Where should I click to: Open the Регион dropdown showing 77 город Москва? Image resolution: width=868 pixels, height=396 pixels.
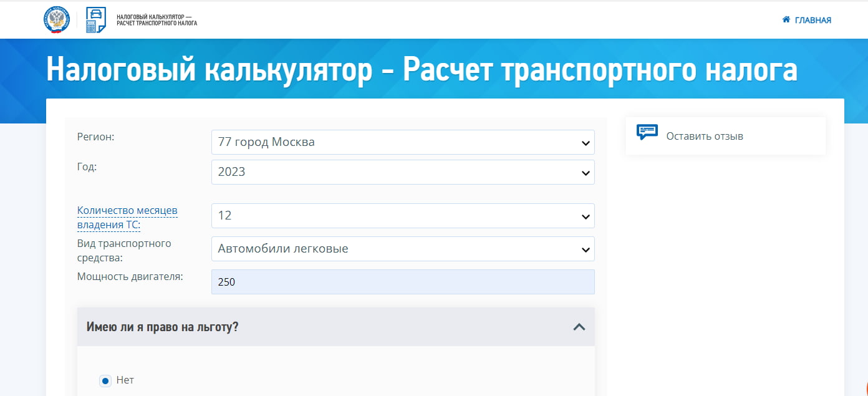coord(402,142)
